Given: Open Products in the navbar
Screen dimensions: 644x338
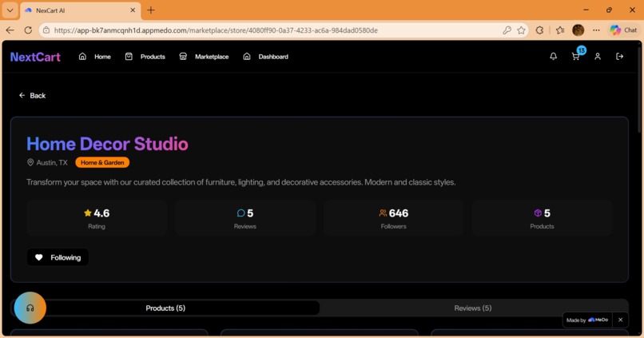Looking at the screenshot, I should 145,57.
